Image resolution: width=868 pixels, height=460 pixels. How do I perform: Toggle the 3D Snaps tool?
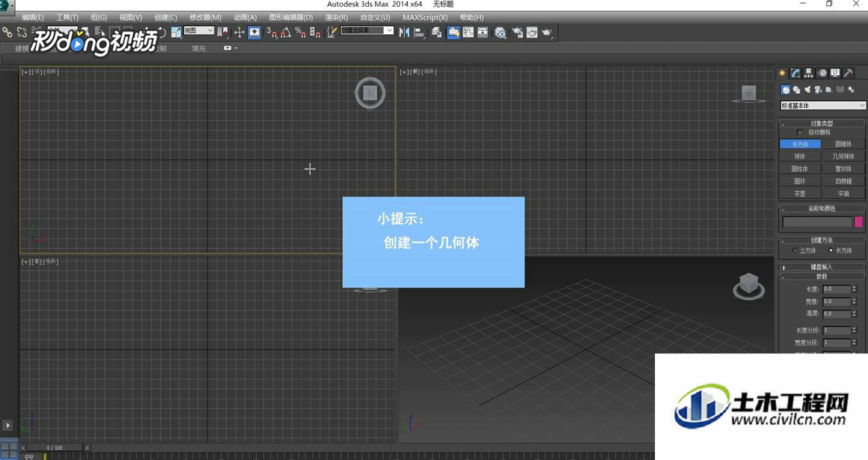271,32
